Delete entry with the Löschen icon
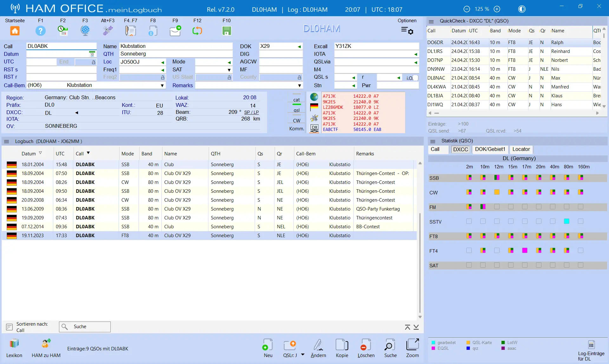The height and width of the screenshot is (364, 609). [x=366, y=345]
